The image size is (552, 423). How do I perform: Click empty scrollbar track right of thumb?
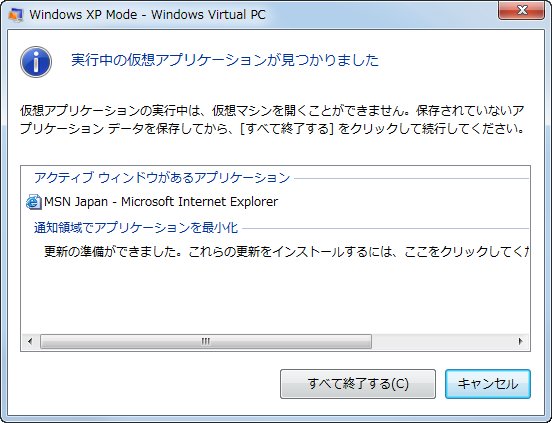click(442, 341)
